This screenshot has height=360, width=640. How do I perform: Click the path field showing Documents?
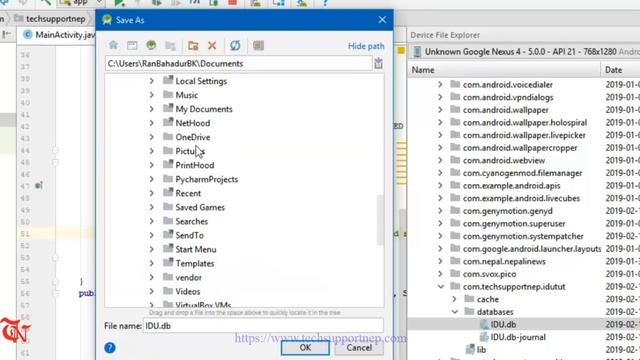pyautogui.click(x=238, y=64)
